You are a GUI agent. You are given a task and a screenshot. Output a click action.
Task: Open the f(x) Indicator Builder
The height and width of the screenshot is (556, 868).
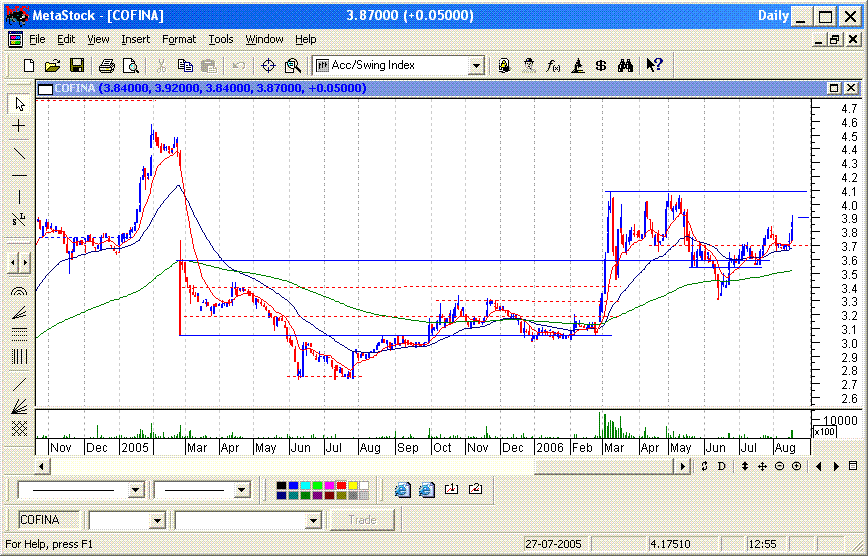[x=553, y=66]
